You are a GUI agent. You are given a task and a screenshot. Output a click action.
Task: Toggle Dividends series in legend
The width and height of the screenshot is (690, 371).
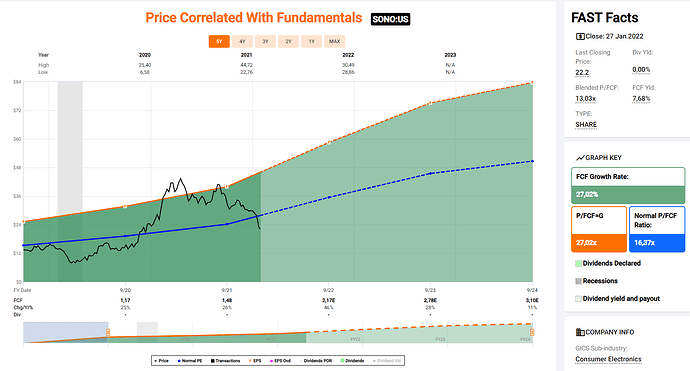click(352, 360)
